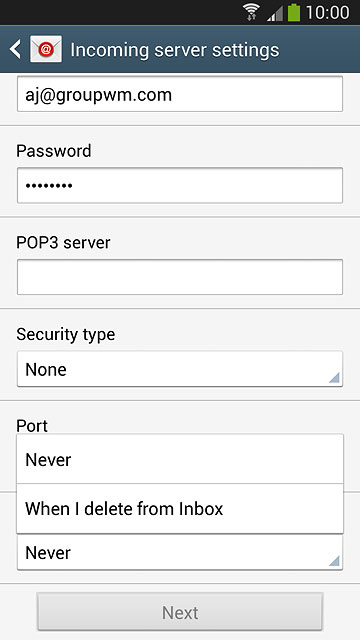Image resolution: width=360 pixels, height=640 pixels.
Task: Tap the cellular signal strength icon
Action: click(x=275, y=14)
